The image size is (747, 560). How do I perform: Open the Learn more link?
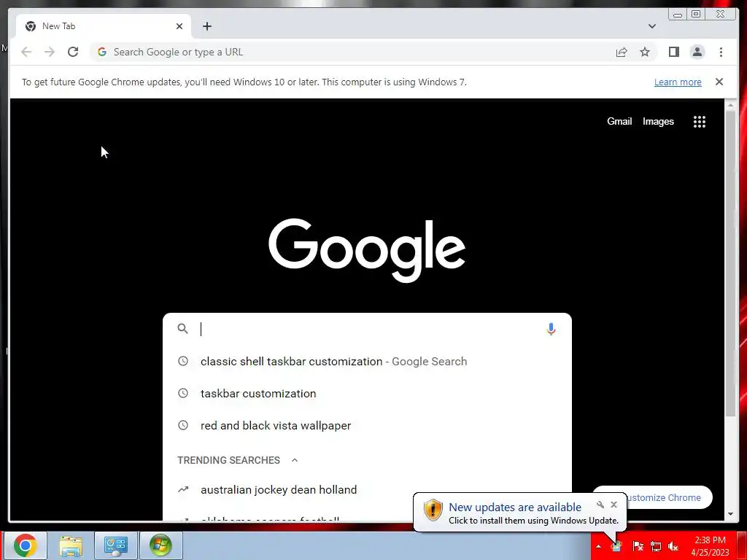(678, 82)
